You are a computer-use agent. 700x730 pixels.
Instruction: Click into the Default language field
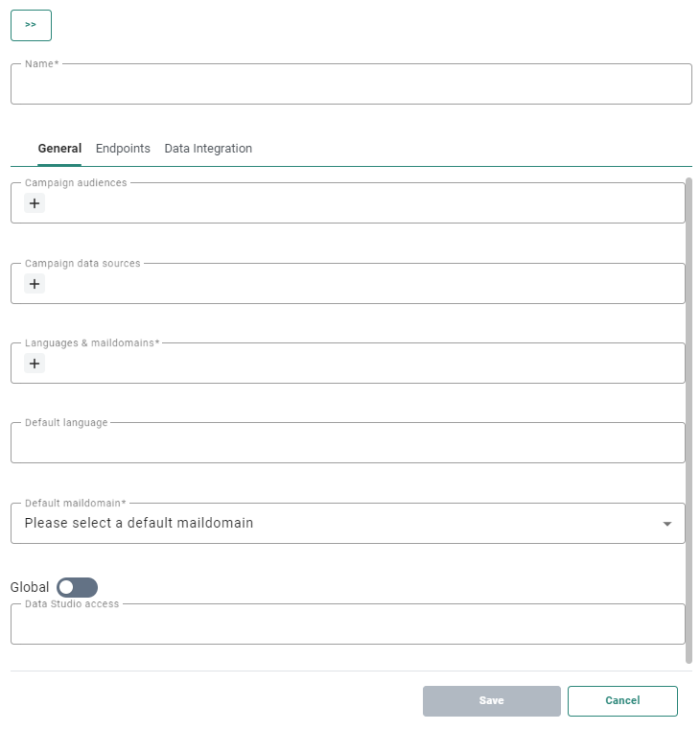347,444
